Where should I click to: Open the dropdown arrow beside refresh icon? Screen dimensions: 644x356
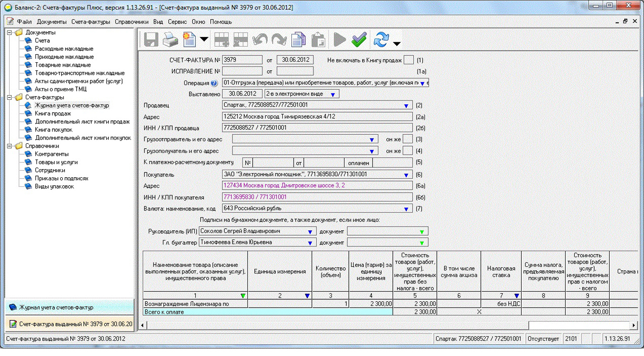[397, 43]
